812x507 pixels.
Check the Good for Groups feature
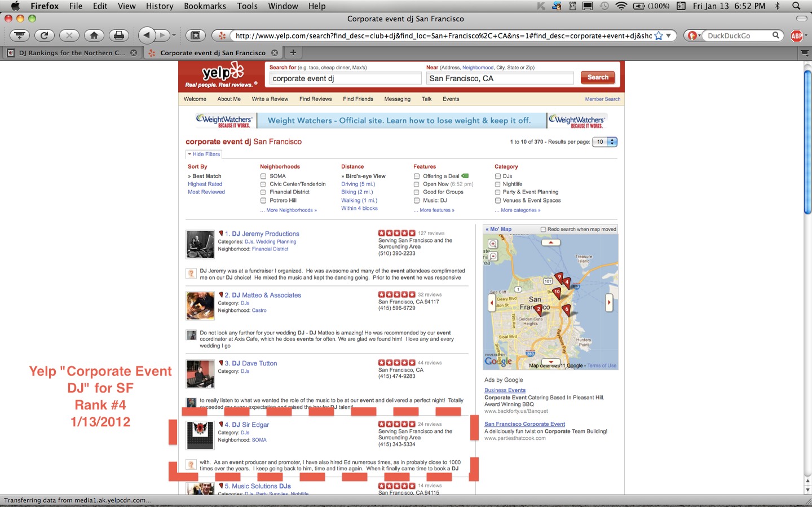[x=417, y=192]
